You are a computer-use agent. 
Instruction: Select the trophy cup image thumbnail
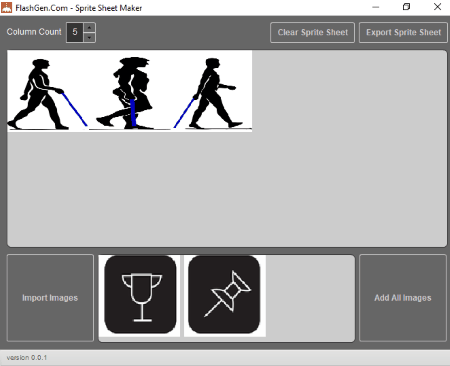[140, 295]
